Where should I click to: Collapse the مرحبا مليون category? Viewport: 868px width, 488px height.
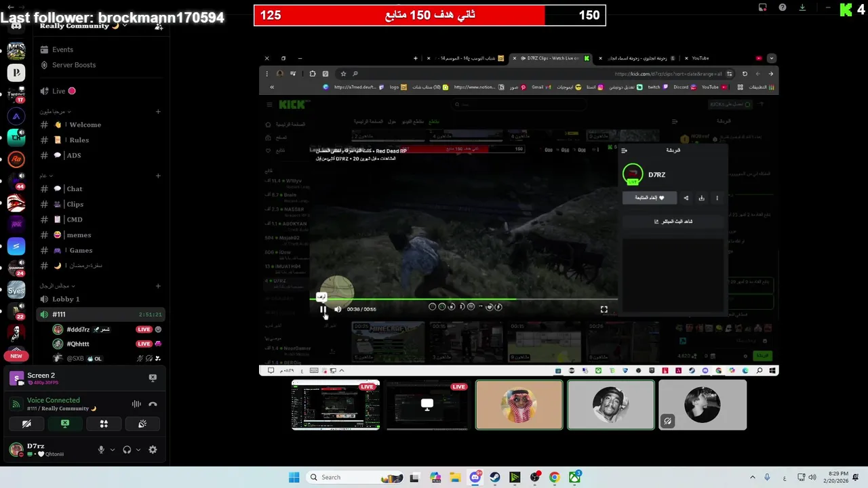tap(55, 111)
